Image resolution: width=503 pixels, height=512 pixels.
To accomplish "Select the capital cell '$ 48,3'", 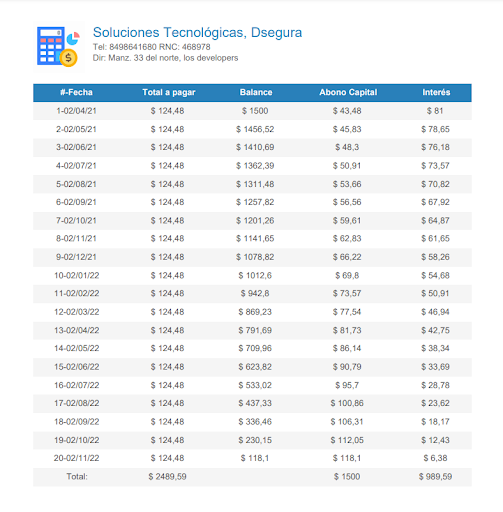I will 347,147.
